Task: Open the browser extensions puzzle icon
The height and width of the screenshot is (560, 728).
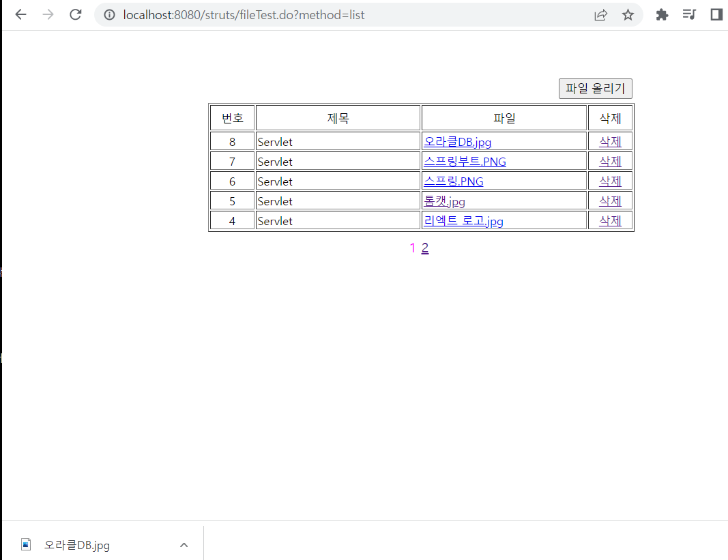Action: click(x=661, y=14)
